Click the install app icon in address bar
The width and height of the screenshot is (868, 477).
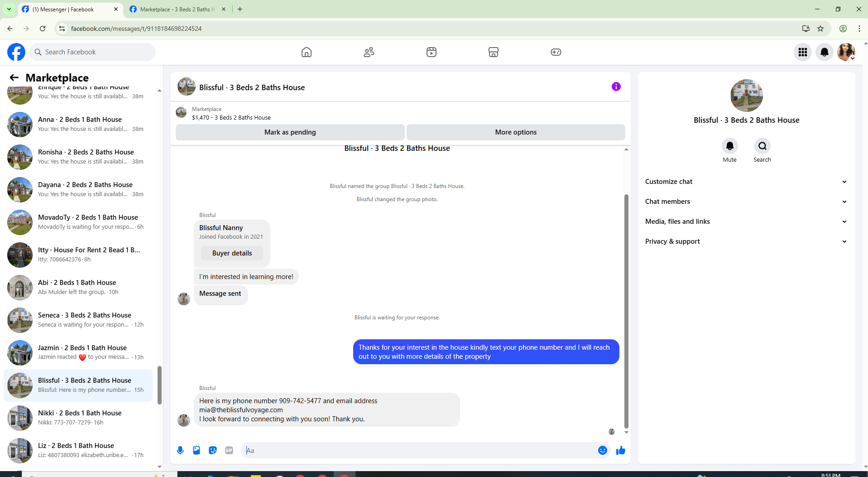(806, 29)
